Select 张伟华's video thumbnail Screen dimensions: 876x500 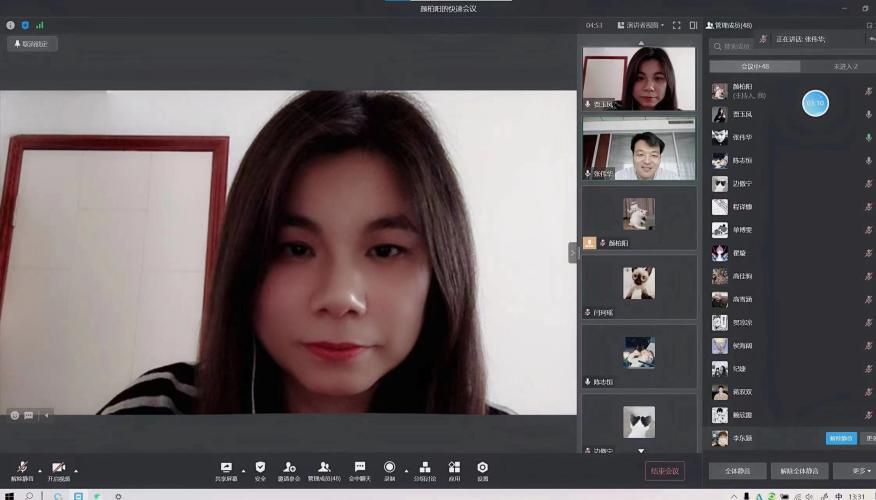[x=639, y=148]
